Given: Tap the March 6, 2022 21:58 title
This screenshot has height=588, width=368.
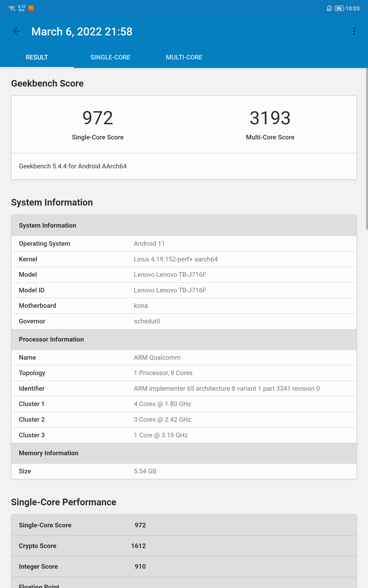Looking at the screenshot, I should [x=82, y=32].
